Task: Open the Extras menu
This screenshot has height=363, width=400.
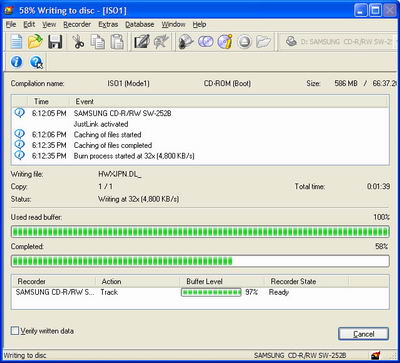Action: (x=108, y=24)
